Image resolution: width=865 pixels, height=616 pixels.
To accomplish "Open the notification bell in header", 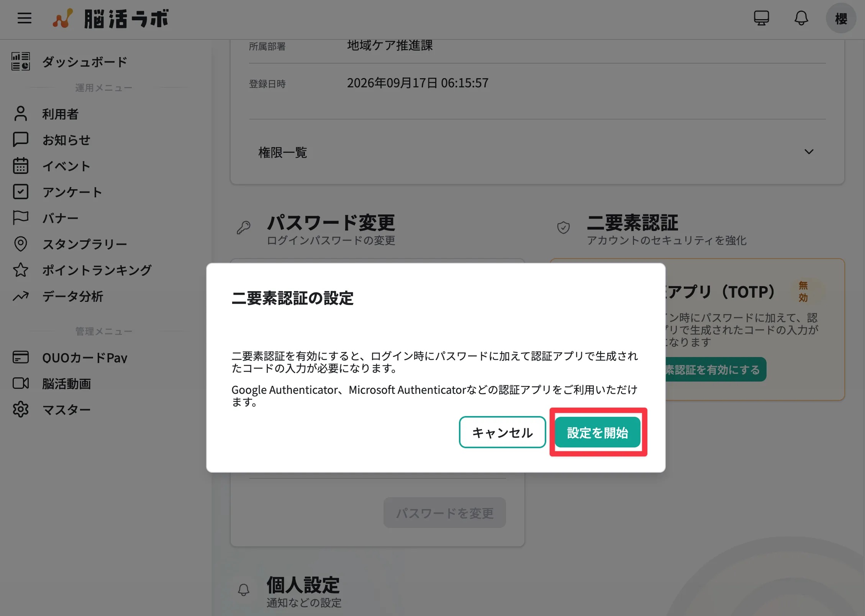I will click(x=801, y=18).
